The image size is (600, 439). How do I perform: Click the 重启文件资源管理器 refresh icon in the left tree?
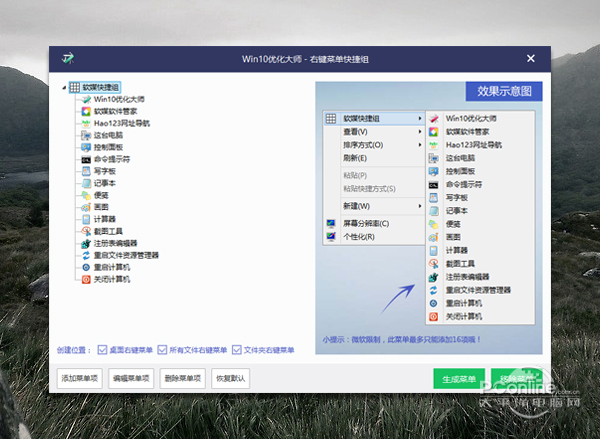coord(86,255)
